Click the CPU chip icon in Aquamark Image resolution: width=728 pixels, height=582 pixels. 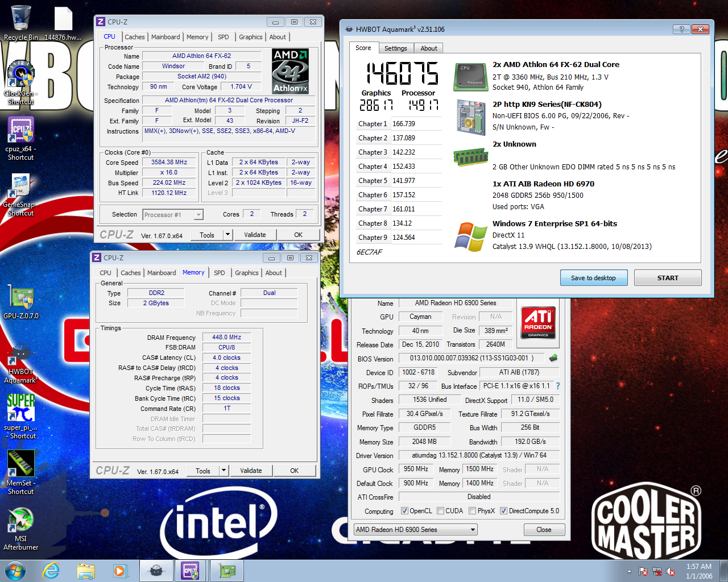pyautogui.click(x=470, y=77)
